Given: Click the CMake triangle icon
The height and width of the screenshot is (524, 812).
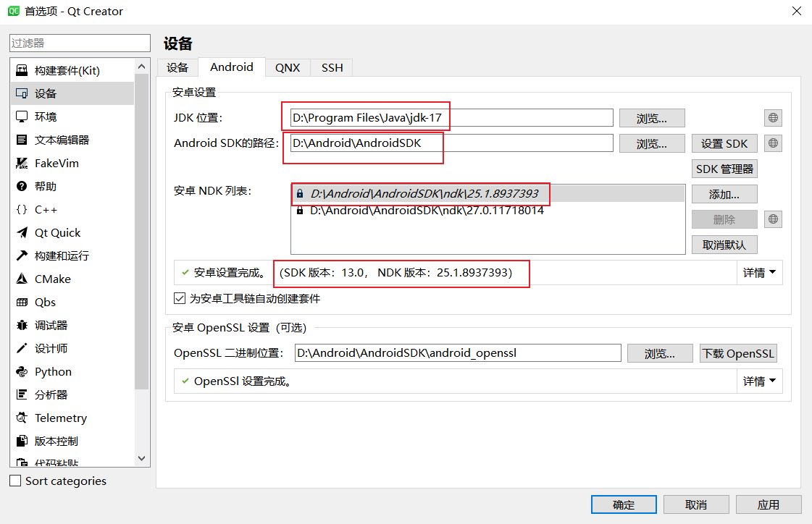Looking at the screenshot, I should [22, 279].
